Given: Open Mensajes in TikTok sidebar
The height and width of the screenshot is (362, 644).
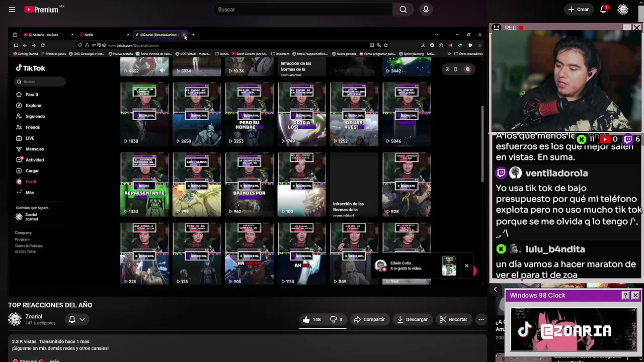Looking at the screenshot, I should (30, 149).
